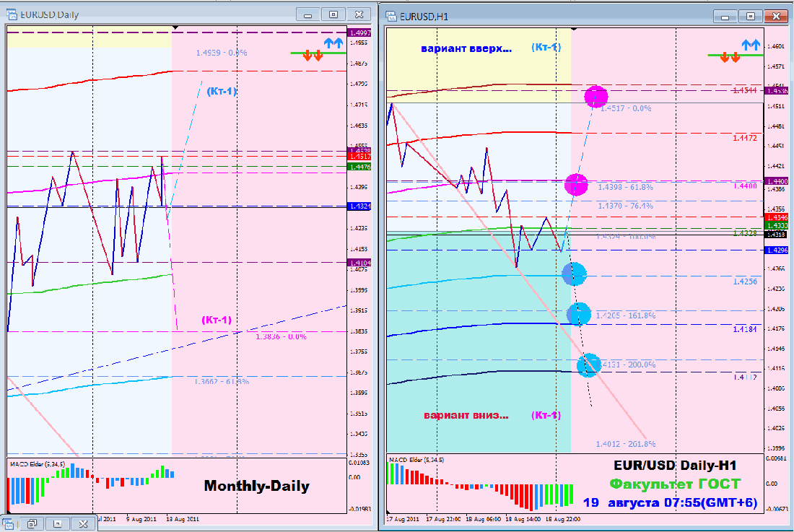Click the EURUSD,Daily window title icon
The height and width of the screenshot is (532, 794).
pyautogui.click(x=12, y=14)
